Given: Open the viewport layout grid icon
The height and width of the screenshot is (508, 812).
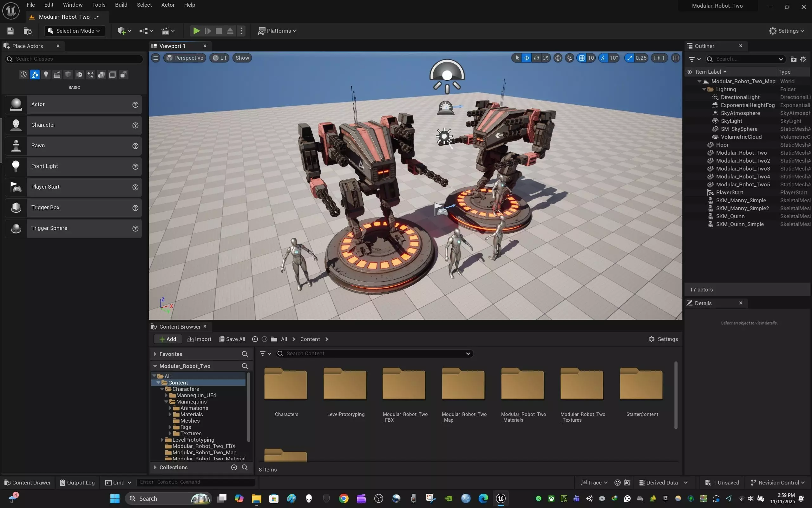Looking at the screenshot, I should coord(676,58).
